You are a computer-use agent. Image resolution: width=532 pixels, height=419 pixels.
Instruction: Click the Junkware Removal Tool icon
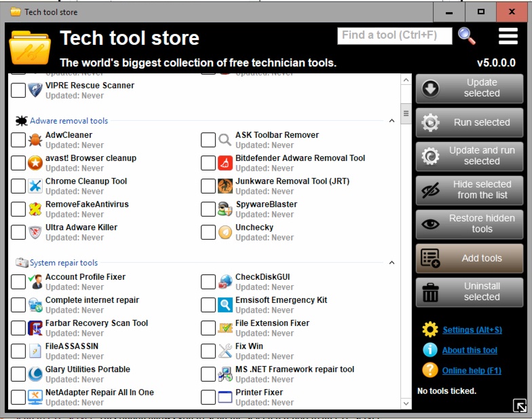(x=225, y=186)
